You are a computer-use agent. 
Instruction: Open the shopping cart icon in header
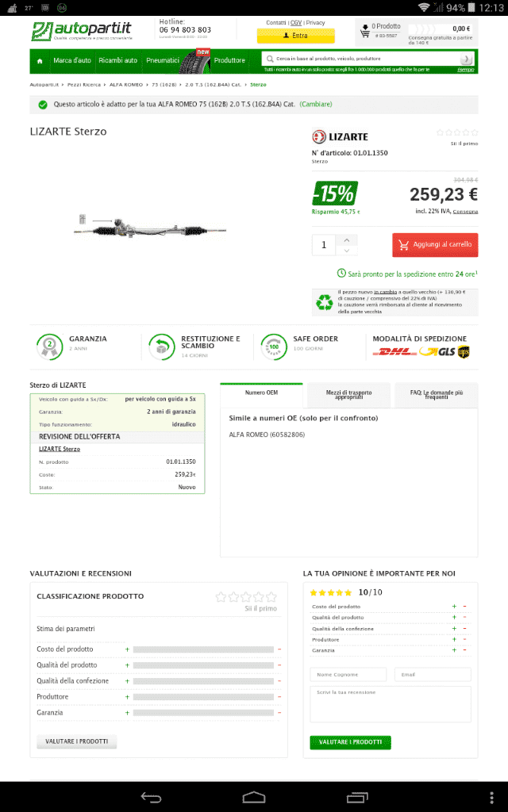coord(365,31)
